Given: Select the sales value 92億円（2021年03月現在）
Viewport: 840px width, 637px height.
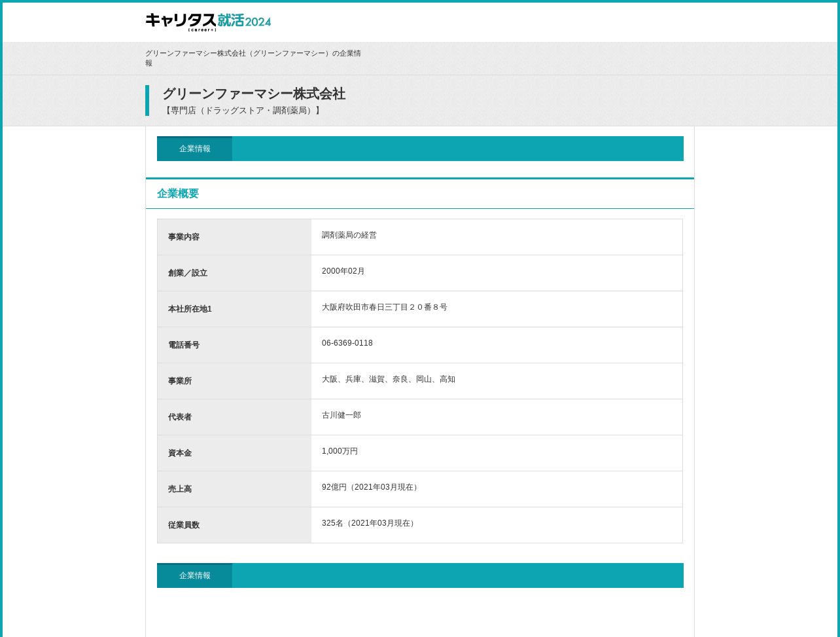Looking at the screenshot, I should point(371,487).
